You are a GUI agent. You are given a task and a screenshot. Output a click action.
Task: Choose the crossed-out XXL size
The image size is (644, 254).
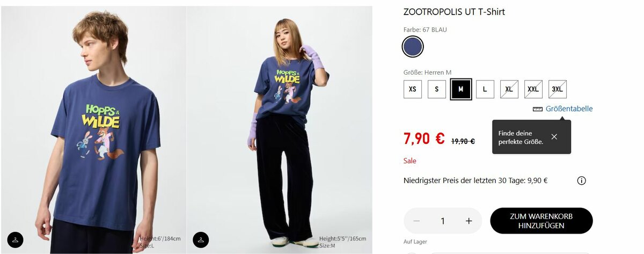[533, 89]
